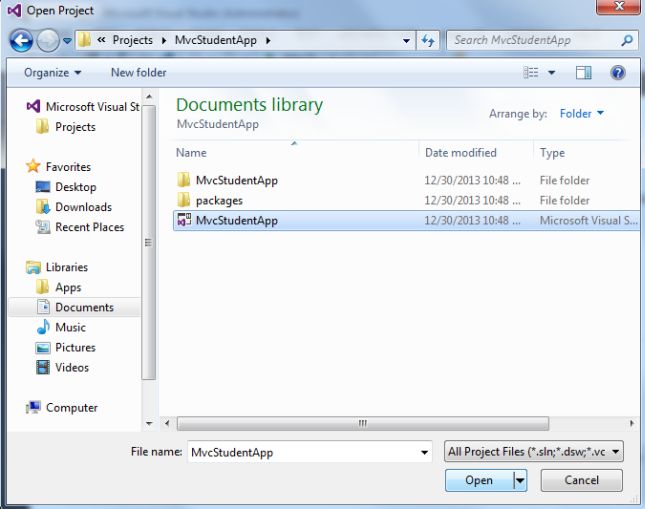Screen dimensions: 645x509
Task: Click the horizontal scrollbar thumb in file list
Action: coord(362,423)
